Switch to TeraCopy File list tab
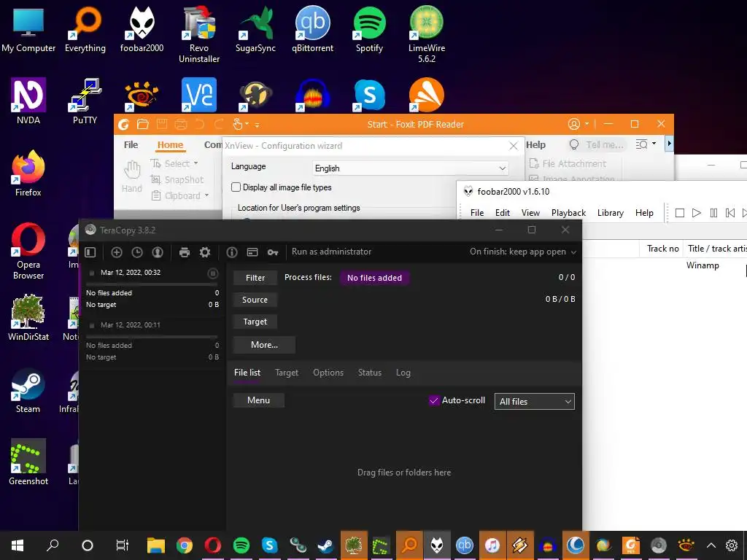Viewport: 747px width, 560px height. (247, 373)
